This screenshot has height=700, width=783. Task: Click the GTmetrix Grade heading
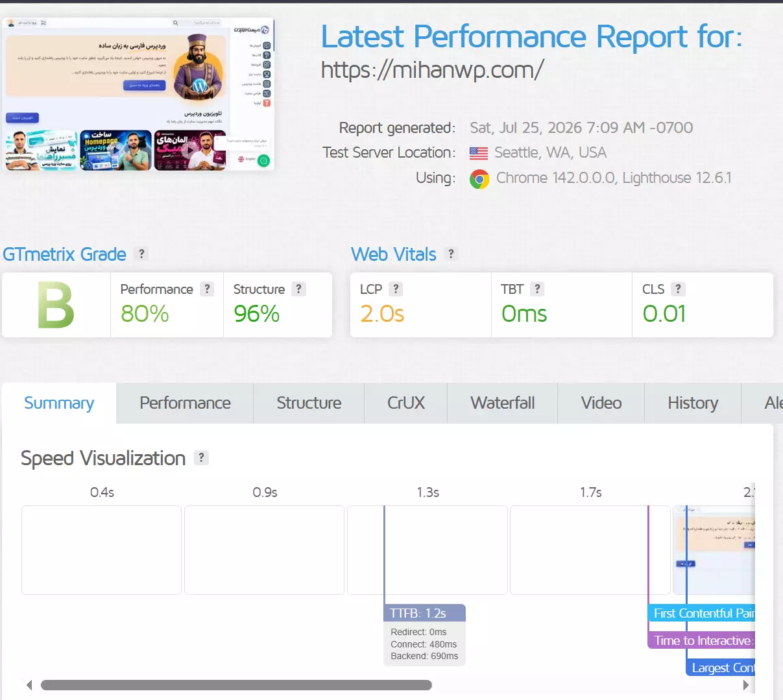64,254
